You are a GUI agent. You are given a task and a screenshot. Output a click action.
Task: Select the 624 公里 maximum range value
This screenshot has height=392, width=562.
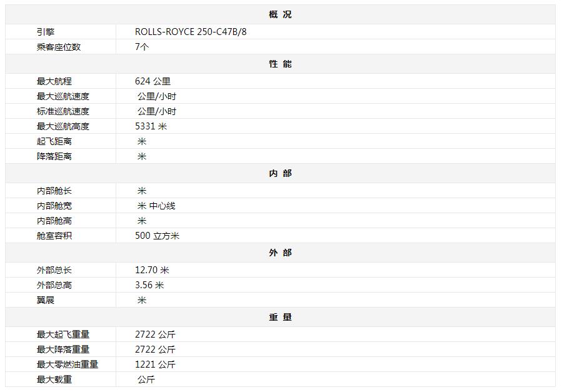click(153, 81)
